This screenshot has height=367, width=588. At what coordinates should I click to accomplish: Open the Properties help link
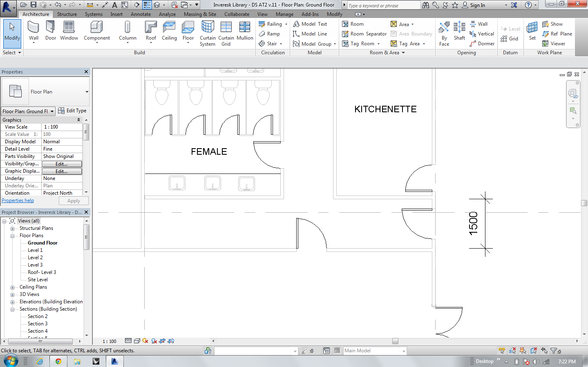[18, 200]
